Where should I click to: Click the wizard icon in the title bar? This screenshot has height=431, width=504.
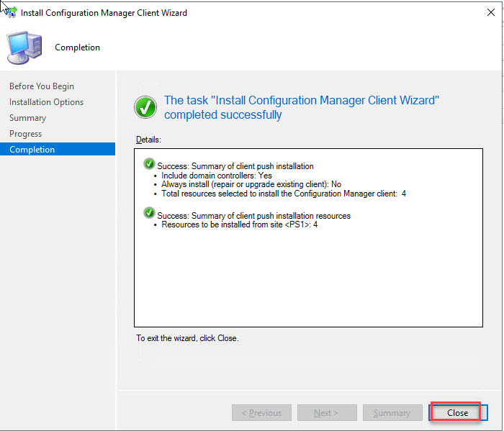11,12
